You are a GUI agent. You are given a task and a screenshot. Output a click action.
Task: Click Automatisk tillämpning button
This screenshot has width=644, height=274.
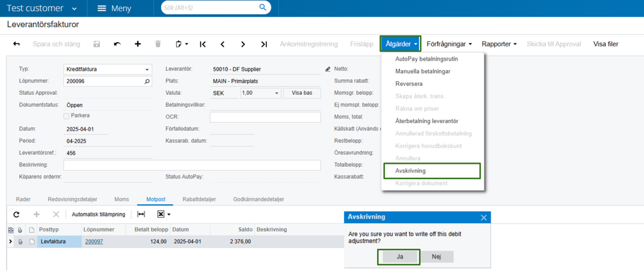pos(98,214)
